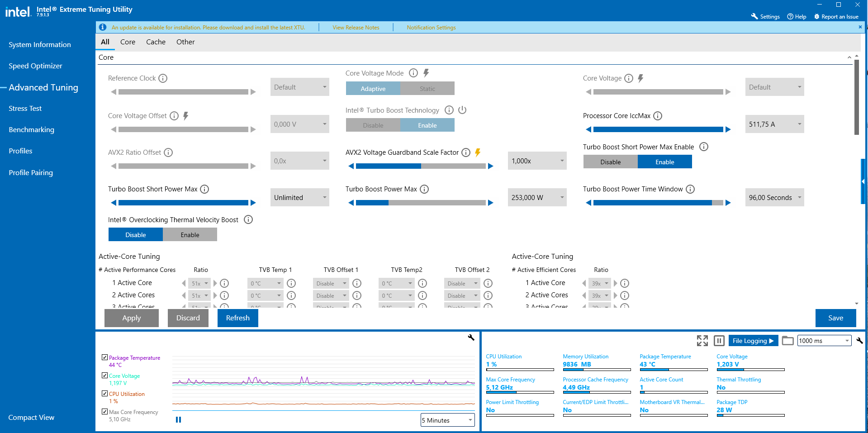Switch to the Cache tab

[x=156, y=42]
